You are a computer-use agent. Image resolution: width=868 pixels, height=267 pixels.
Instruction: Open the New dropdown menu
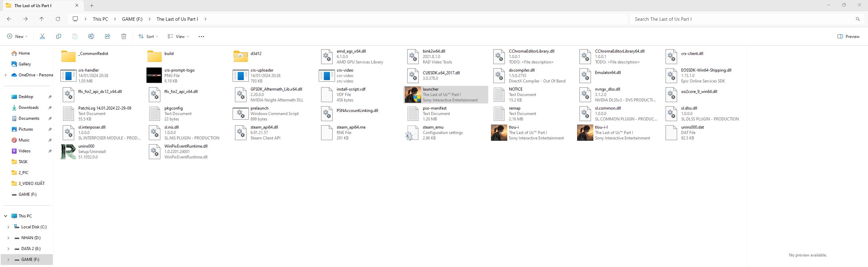(x=17, y=36)
